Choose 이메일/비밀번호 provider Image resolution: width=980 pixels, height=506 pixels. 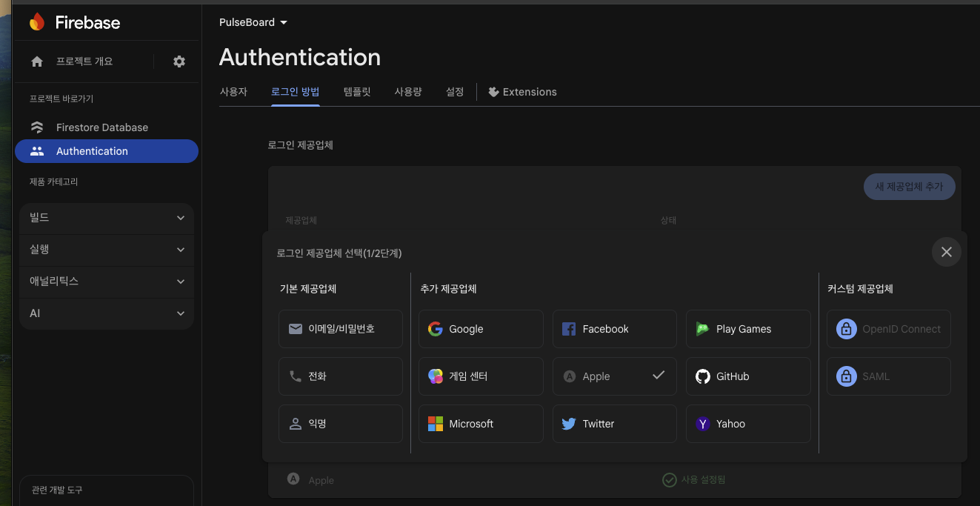pyautogui.click(x=341, y=329)
